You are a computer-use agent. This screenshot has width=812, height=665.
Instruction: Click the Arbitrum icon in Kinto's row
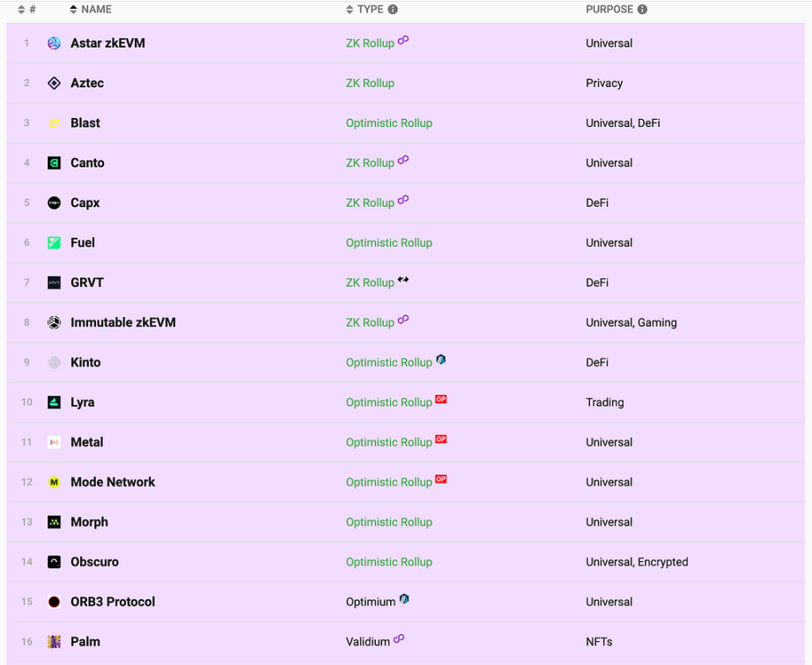click(x=441, y=359)
